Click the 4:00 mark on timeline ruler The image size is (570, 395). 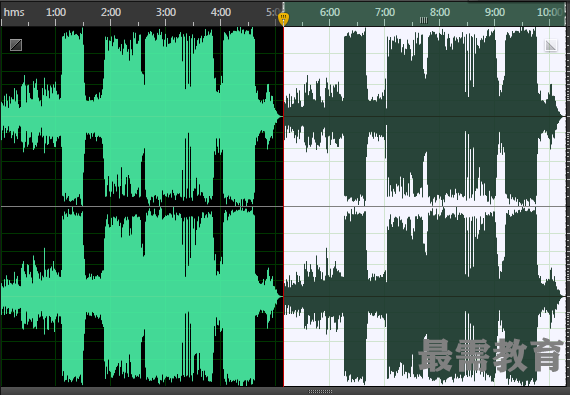pyautogui.click(x=221, y=12)
